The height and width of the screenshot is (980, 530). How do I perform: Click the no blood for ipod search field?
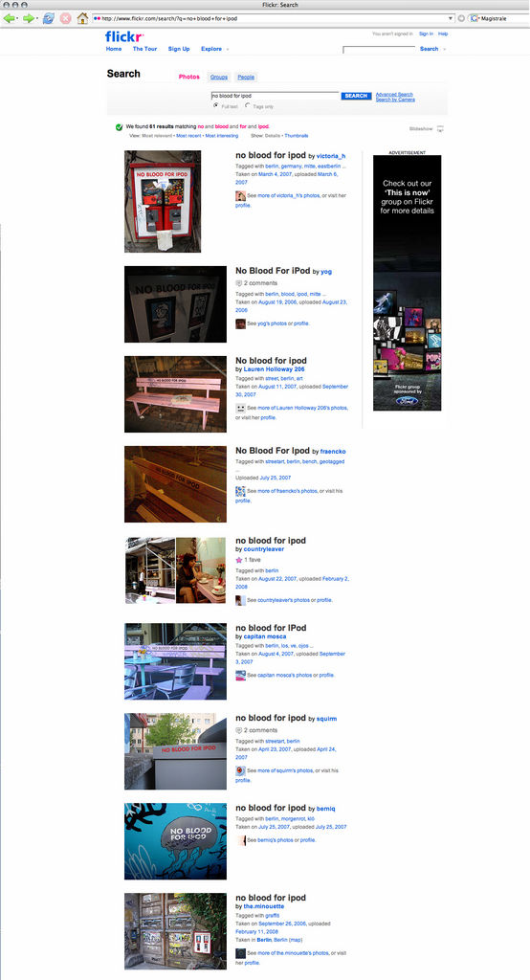[275, 96]
